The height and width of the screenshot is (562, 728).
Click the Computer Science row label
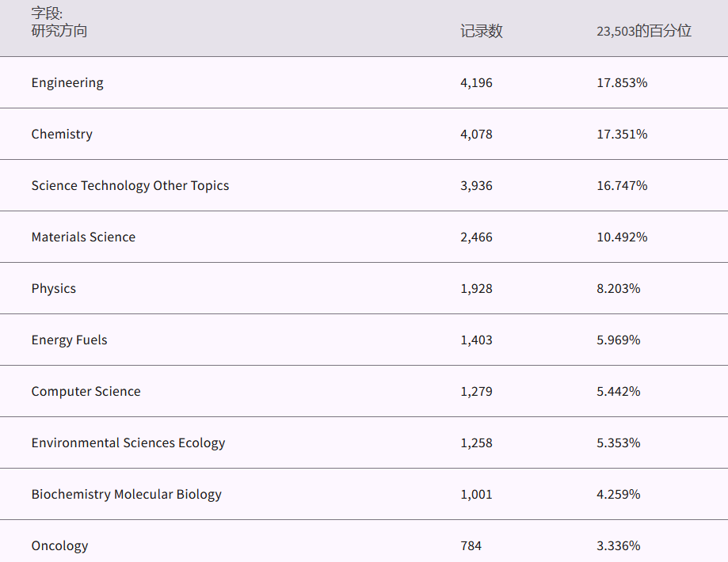click(x=86, y=392)
